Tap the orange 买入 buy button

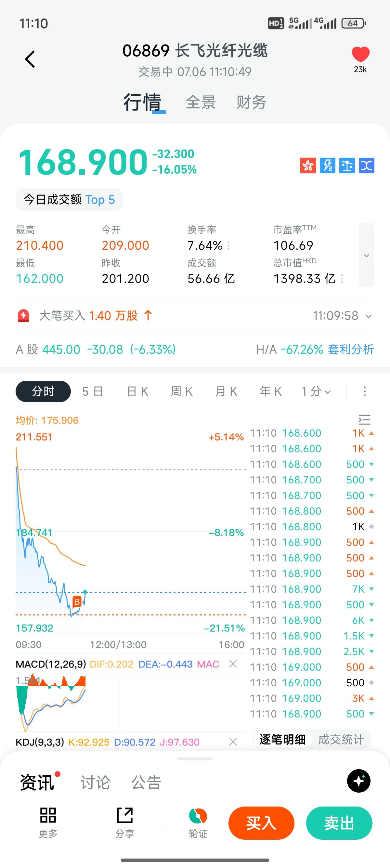click(x=261, y=823)
